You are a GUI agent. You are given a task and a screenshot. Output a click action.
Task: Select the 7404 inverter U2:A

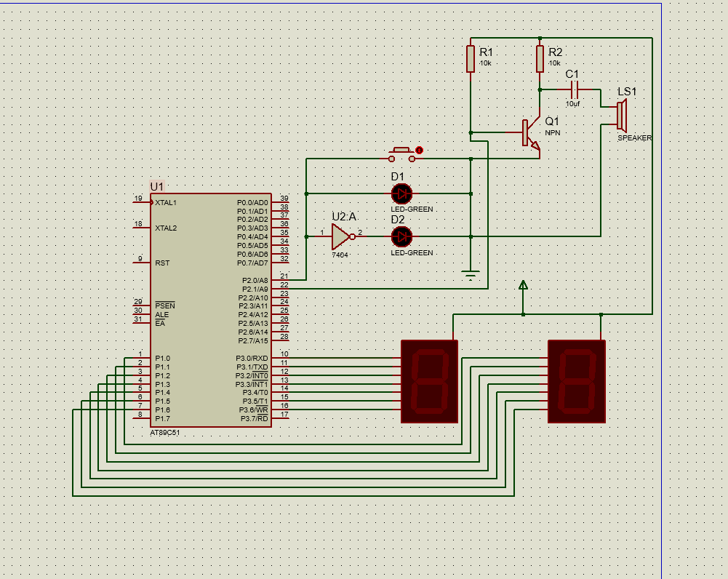[x=343, y=237]
